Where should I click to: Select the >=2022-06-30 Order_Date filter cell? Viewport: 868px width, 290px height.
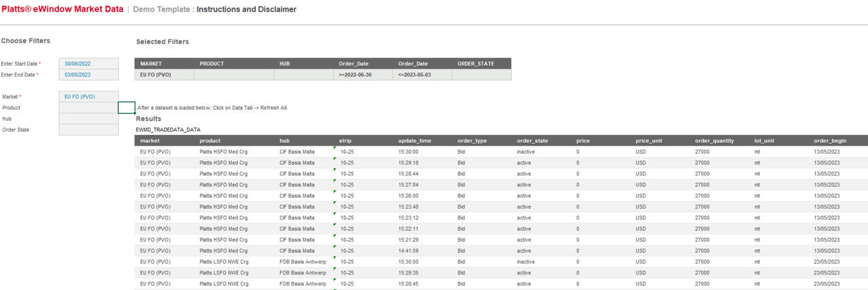tap(363, 75)
